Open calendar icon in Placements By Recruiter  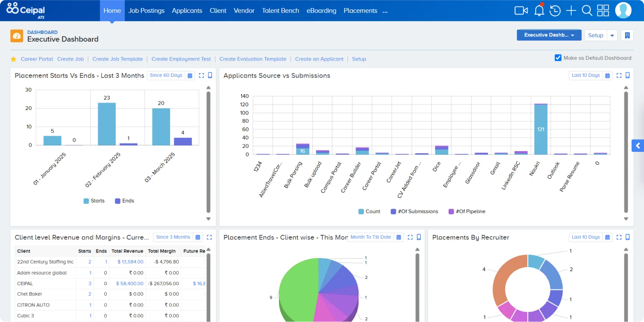pos(608,237)
